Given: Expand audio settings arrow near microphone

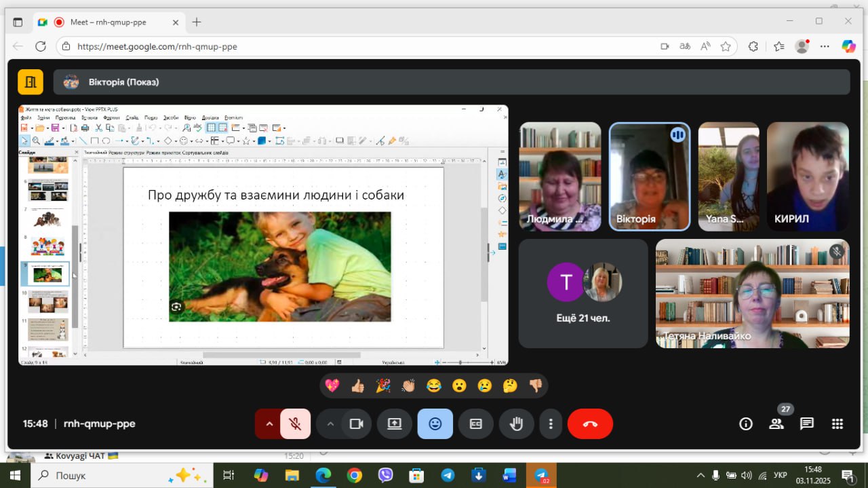Looking at the screenshot, I should 269,424.
